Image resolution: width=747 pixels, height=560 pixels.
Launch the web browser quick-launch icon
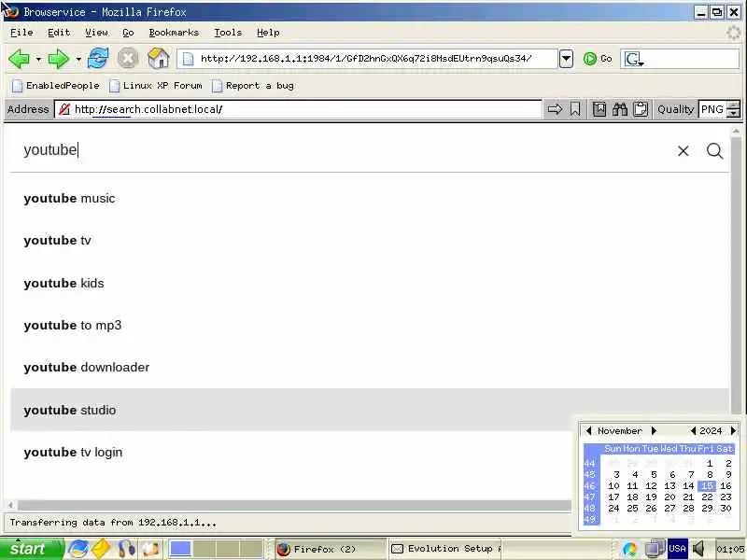tap(78, 549)
